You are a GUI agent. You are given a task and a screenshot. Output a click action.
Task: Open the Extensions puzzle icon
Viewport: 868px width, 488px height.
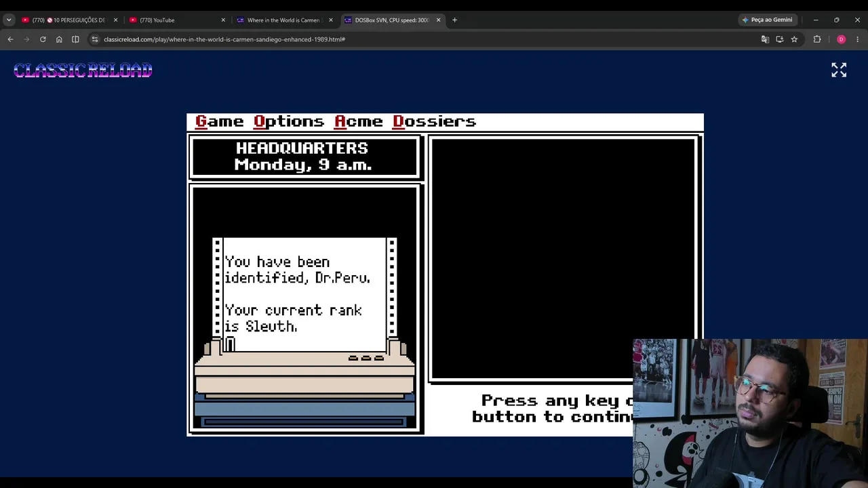817,39
